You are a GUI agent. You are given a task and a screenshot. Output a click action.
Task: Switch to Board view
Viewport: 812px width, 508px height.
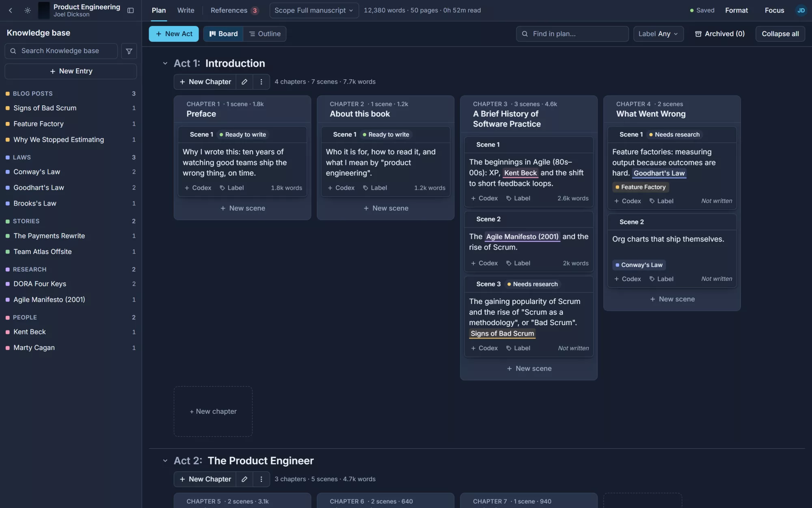[x=223, y=34]
